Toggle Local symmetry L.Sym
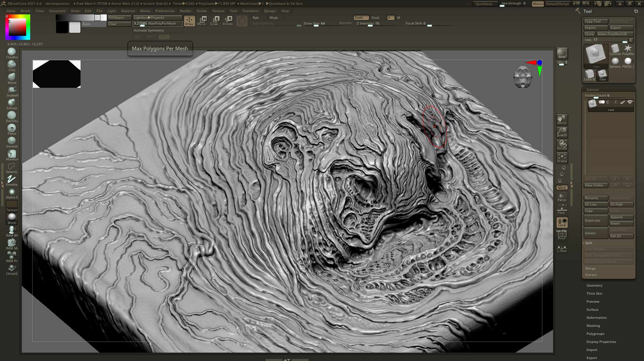This screenshot has height=361, width=644. pos(562,249)
